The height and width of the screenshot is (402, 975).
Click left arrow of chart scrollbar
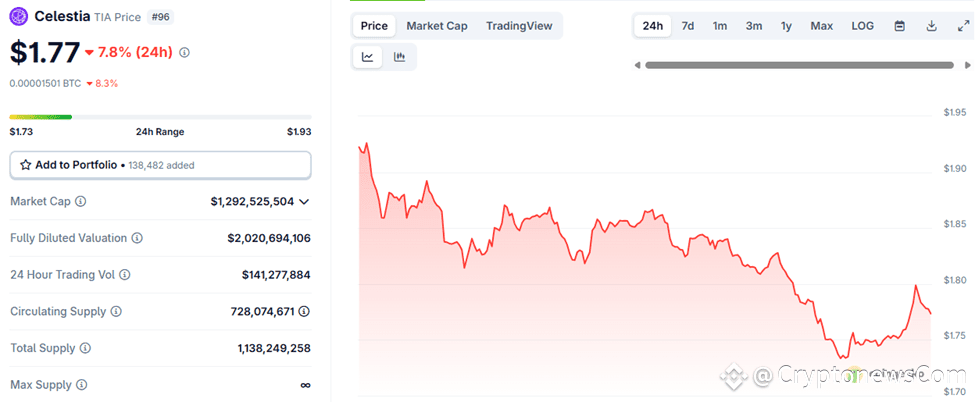point(637,65)
